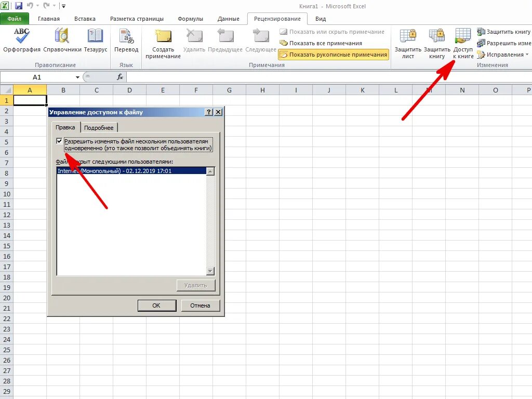This screenshot has width=532, height=399.
Task: Select row 25 header
Action: coord(6,350)
